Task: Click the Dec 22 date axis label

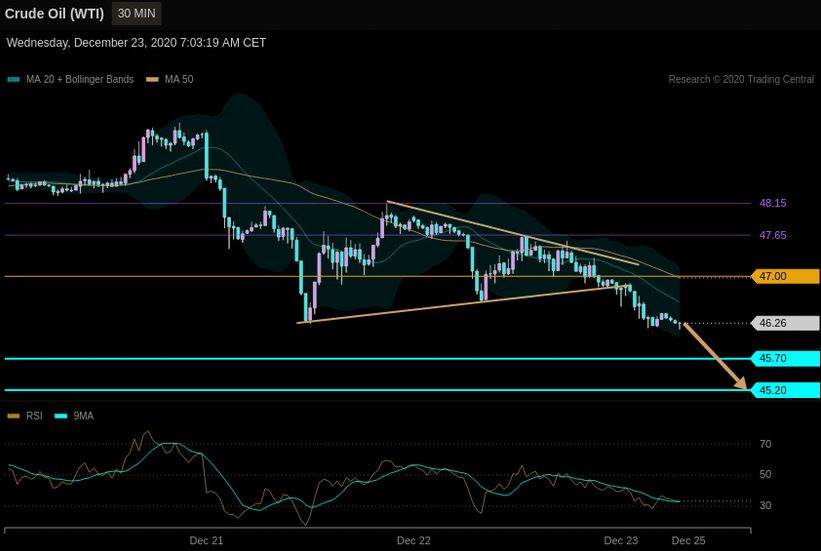Action: point(414,541)
